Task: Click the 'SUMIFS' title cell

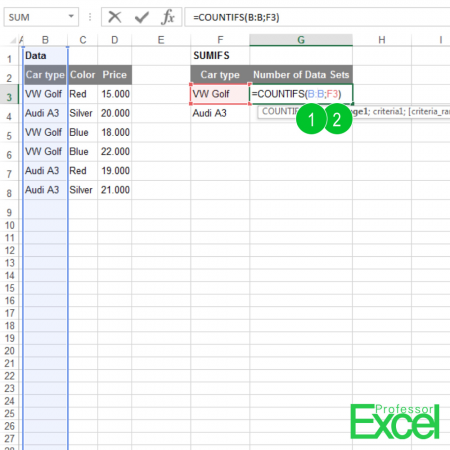Action: 220,56
